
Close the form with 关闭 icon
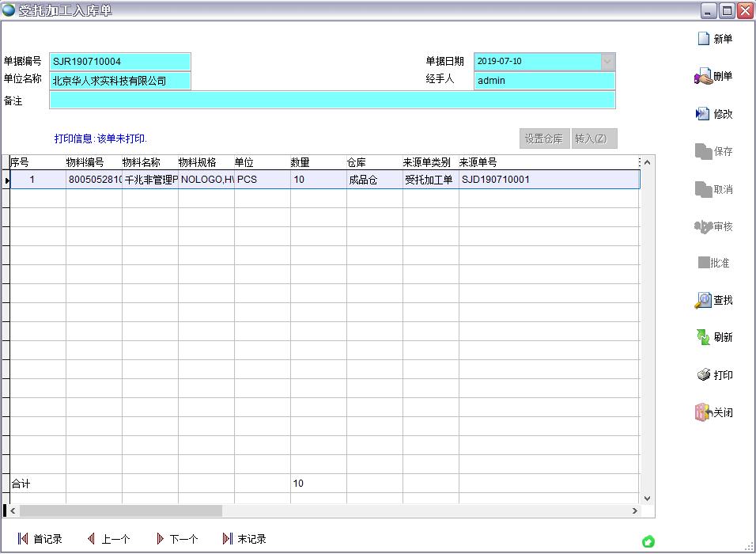(703, 412)
